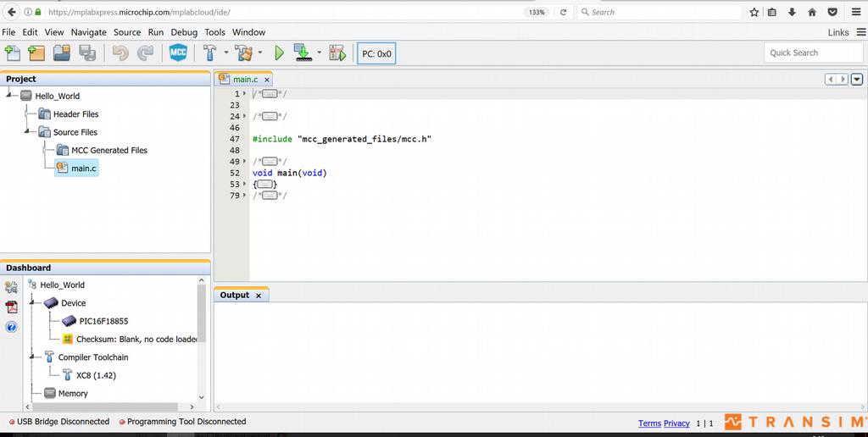The height and width of the screenshot is (437, 868).
Task: Open the Edit menu
Action: click(30, 32)
